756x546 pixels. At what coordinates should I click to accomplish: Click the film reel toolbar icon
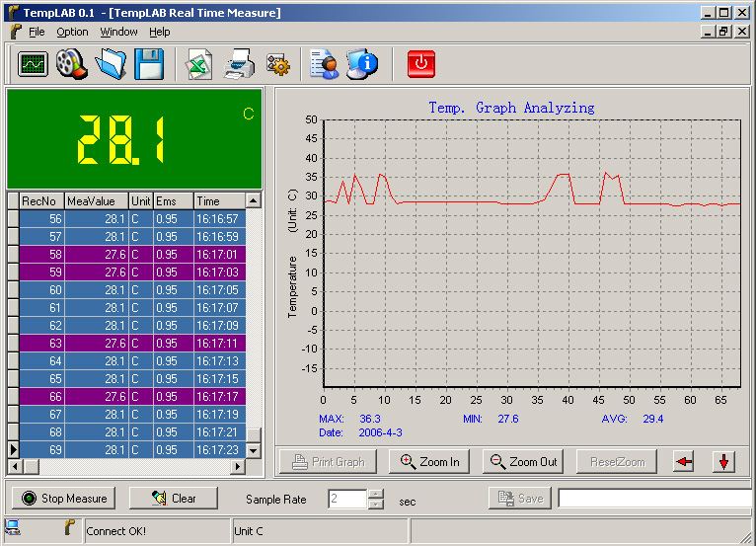point(71,65)
